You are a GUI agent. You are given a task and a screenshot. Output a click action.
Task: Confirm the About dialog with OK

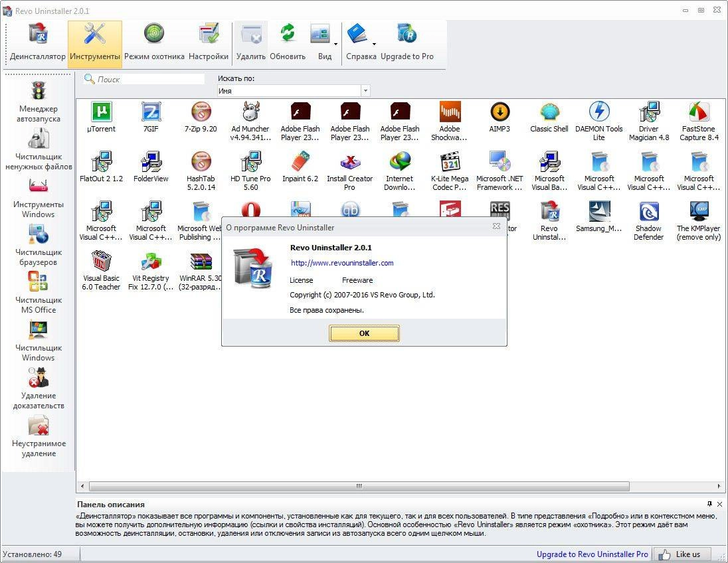click(365, 333)
